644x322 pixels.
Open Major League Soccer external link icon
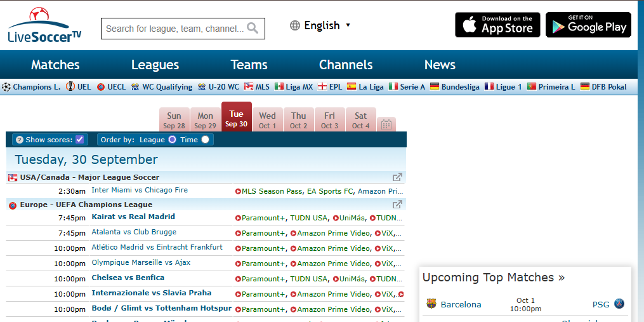pyautogui.click(x=397, y=177)
